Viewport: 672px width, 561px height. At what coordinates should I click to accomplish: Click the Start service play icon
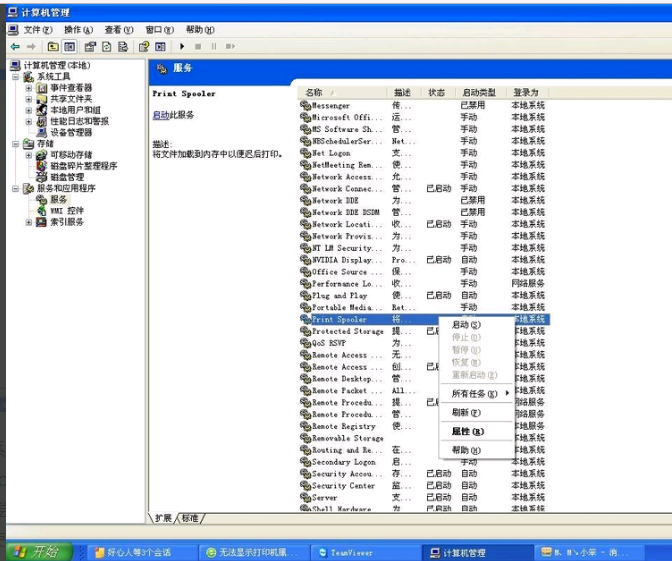pos(182,46)
